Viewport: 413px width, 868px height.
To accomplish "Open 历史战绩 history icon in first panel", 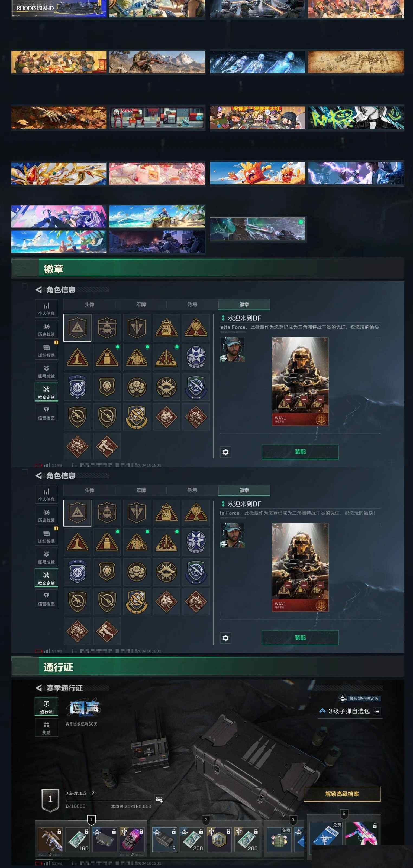I will pos(46,329).
